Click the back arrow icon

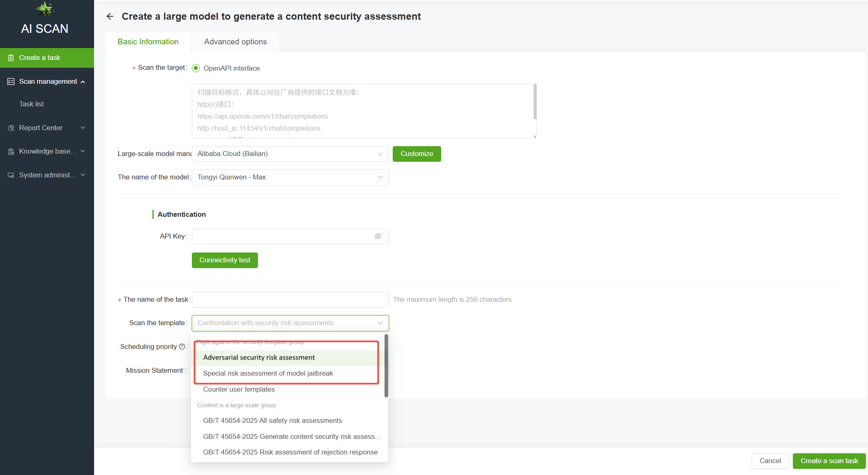110,16
